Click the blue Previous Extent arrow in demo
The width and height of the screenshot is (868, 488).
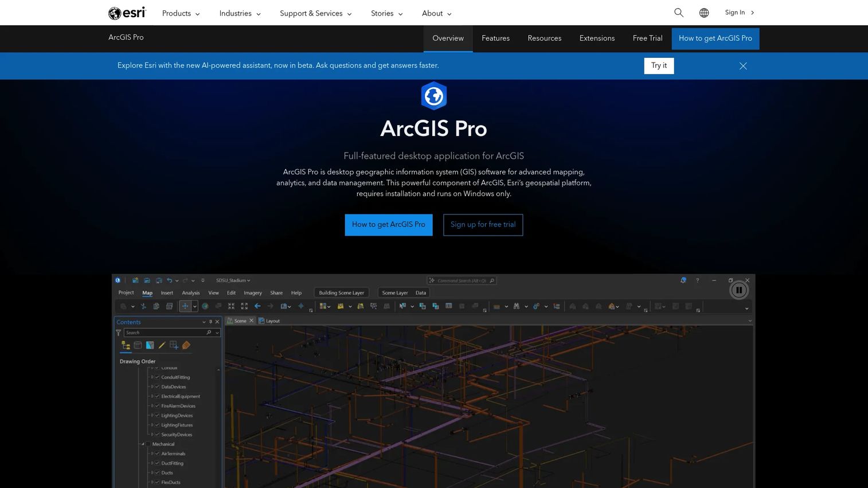257,306
